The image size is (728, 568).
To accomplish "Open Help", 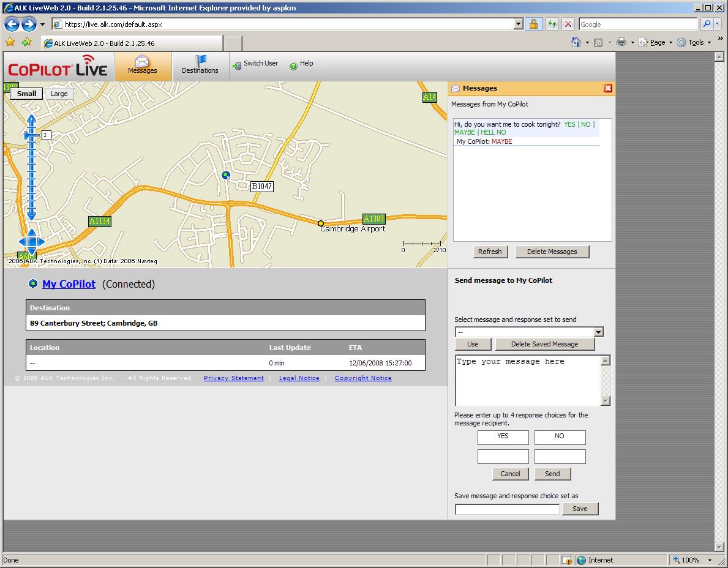I will click(301, 64).
